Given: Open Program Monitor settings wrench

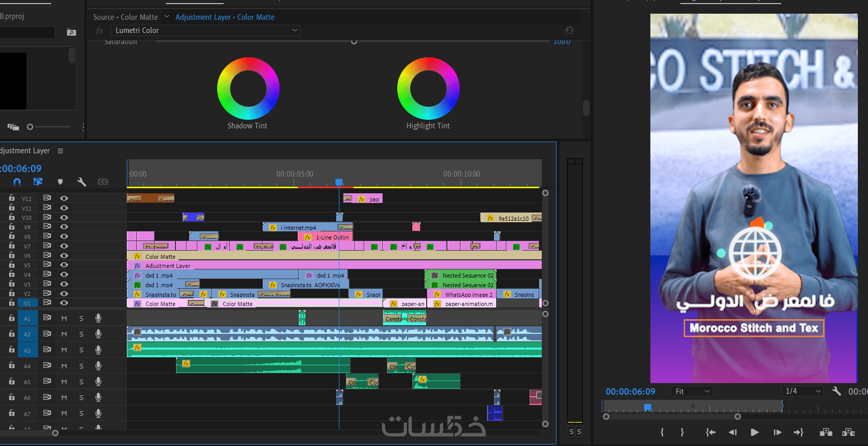Looking at the screenshot, I should (x=837, y=391).
